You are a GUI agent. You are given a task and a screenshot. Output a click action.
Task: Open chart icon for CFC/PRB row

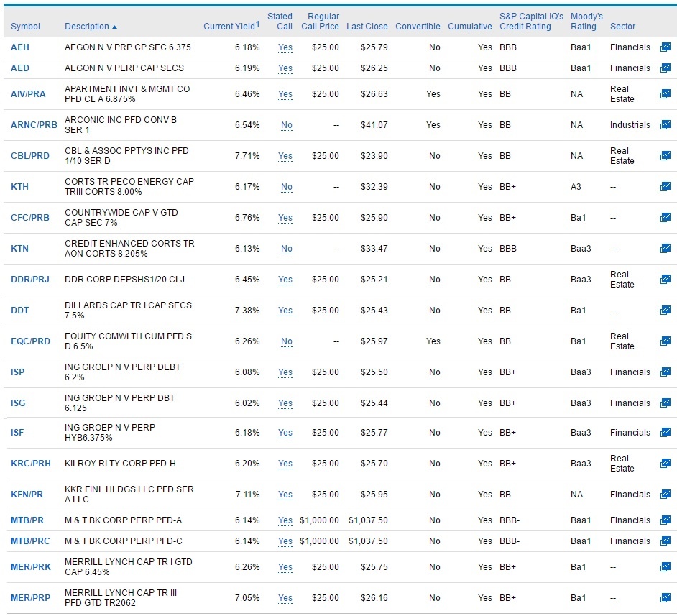pyautogui.click(x=666, y=217)
